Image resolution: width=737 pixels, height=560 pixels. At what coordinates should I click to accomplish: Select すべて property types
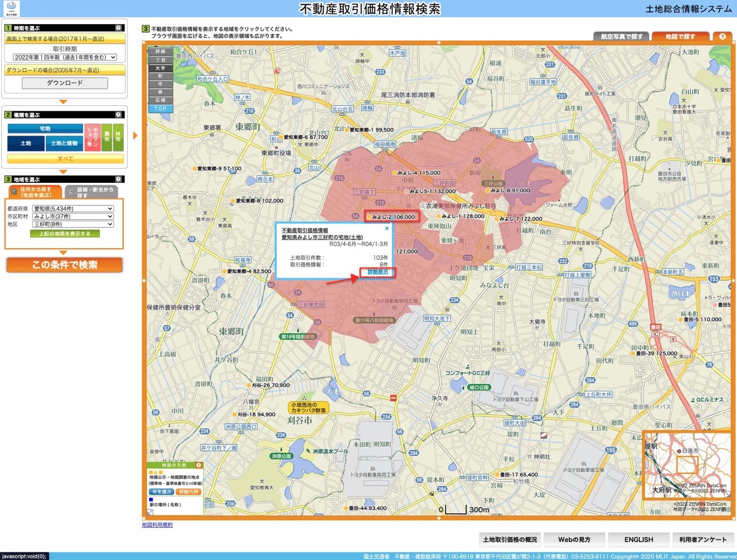coord(66,158)
